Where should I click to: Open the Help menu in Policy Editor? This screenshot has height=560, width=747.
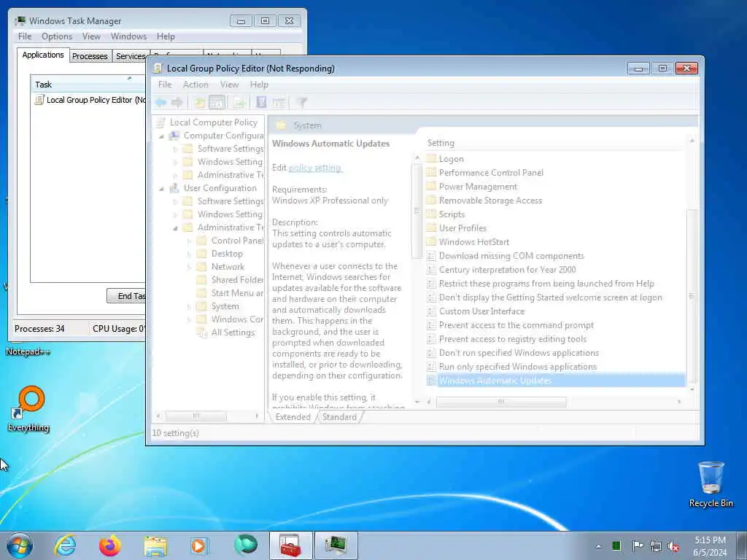point(259,85)
